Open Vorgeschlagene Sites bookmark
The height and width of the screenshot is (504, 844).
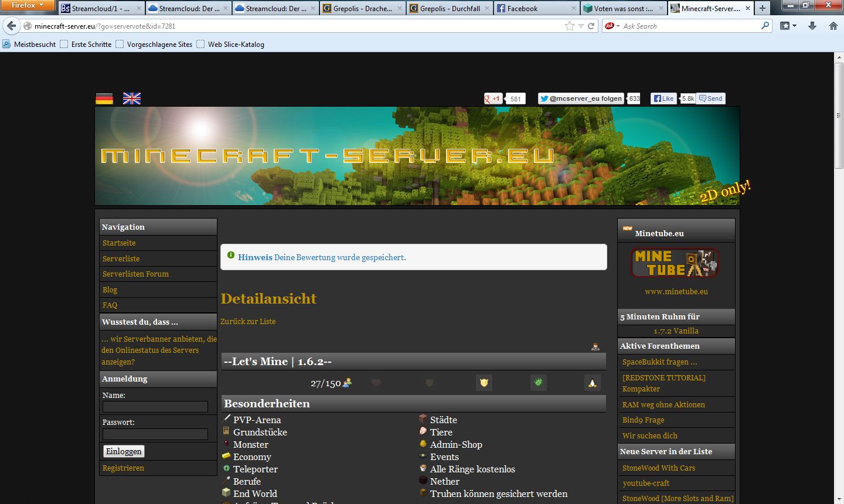pos(154,44)
